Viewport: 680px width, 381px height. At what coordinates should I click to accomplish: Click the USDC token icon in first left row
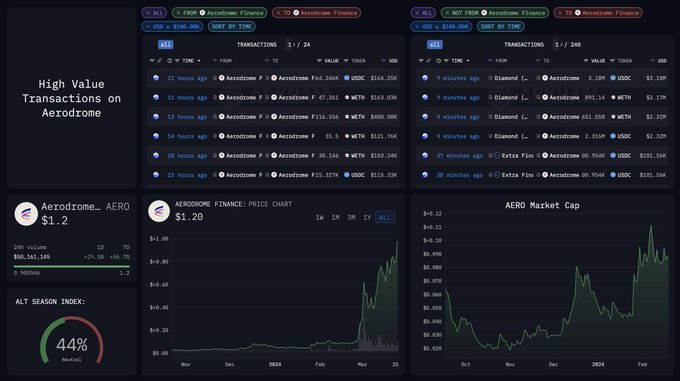347,78
